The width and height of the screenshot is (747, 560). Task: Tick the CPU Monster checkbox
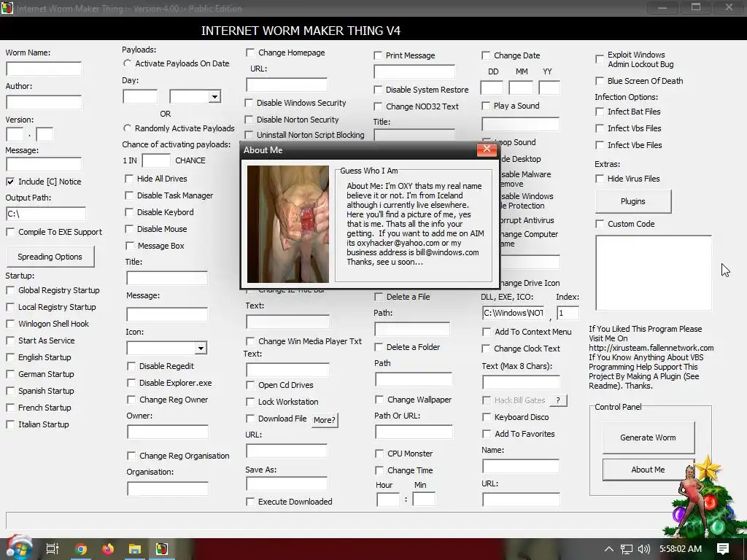[x=379, y=454]
